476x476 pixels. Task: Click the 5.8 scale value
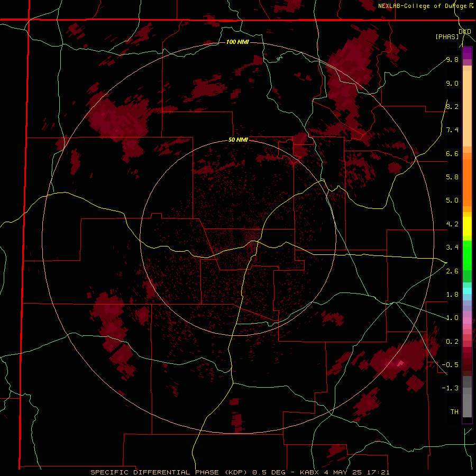452,177
